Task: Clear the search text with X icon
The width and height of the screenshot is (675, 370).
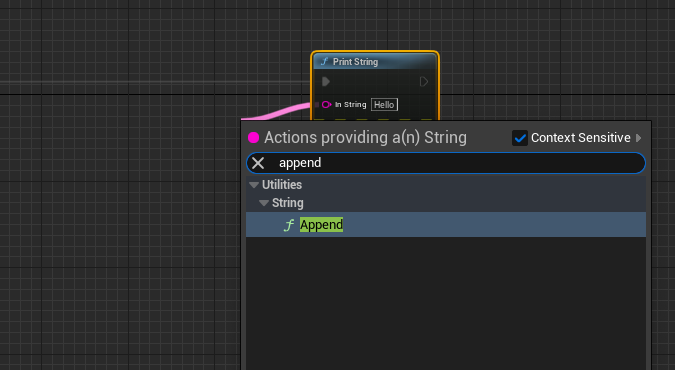Action: pos(258,163)
